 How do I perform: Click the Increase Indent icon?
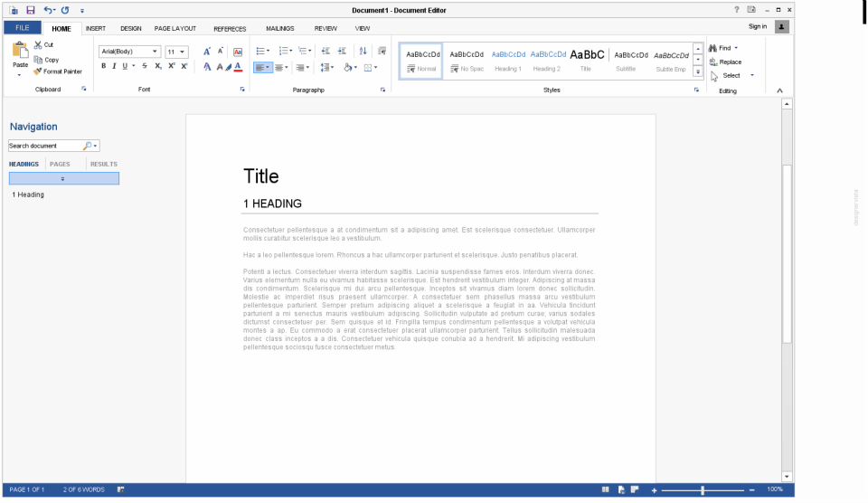pos(342,51)
